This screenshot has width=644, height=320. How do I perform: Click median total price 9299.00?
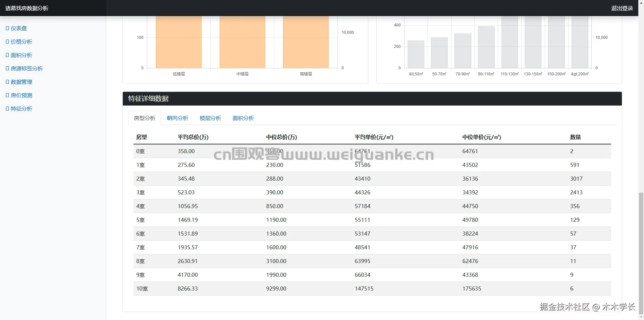tap(276, 289)
